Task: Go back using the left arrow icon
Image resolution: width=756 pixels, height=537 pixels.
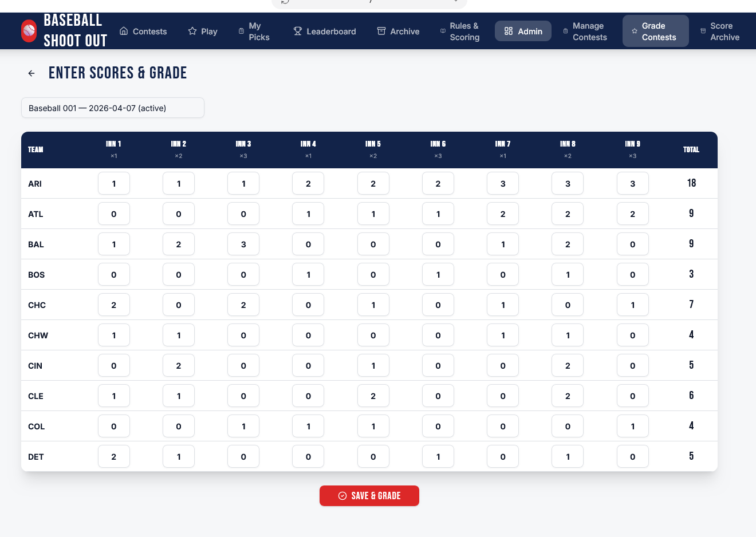Action: point(31,73)
